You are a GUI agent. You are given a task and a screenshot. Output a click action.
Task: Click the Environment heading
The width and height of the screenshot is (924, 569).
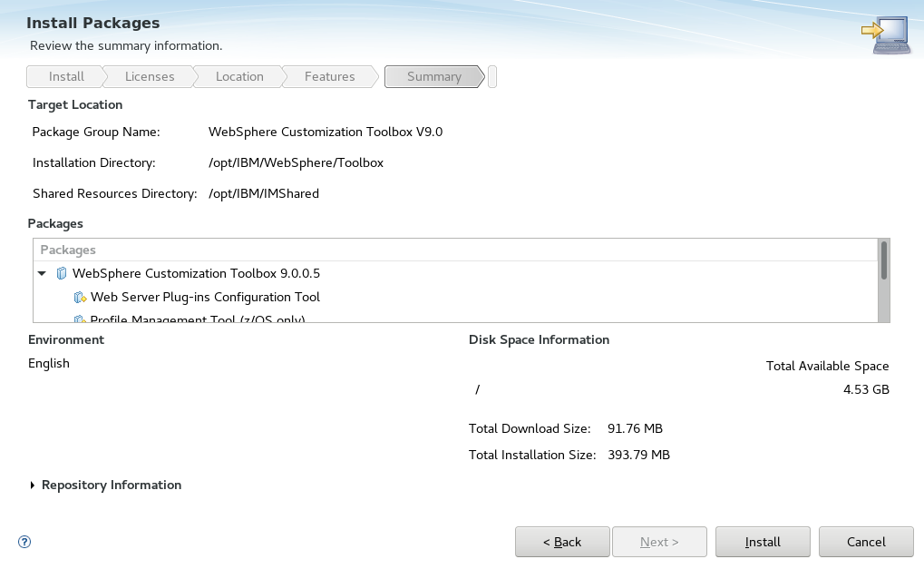(66, 340)
